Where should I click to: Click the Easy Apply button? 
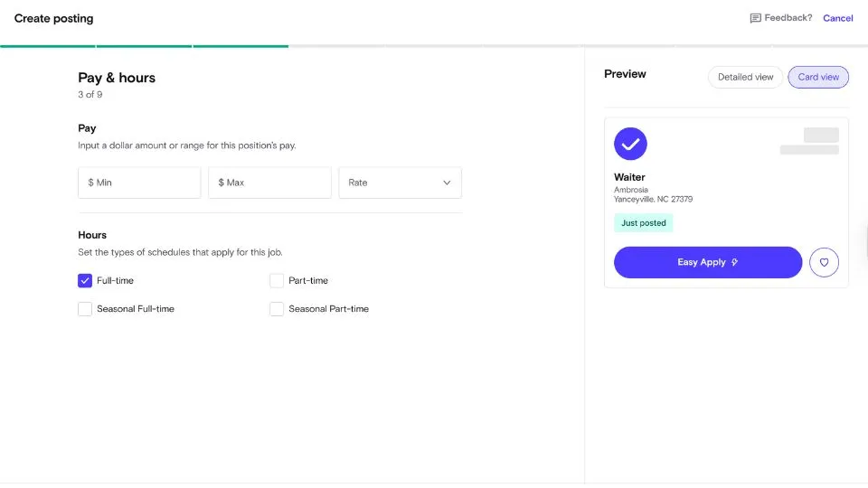click(x=707, y=262)
